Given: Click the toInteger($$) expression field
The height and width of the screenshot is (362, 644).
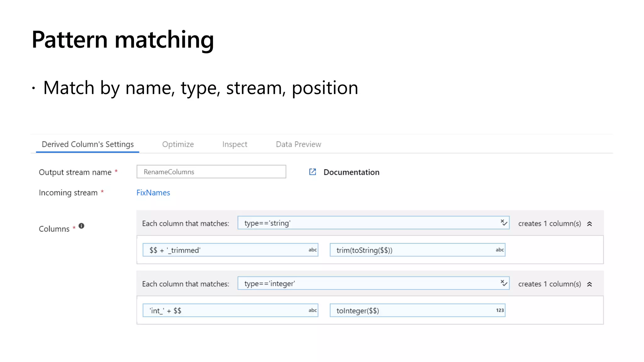Looking at the screenshot, I should point(409,311).
